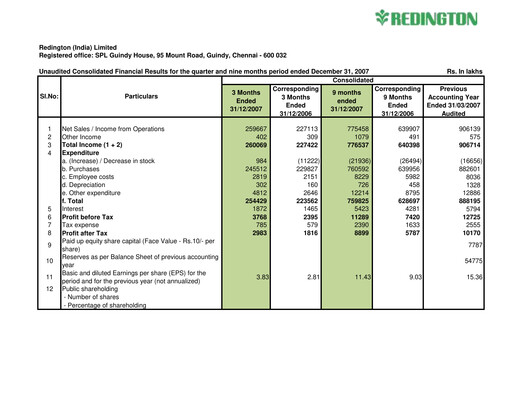Image resolution: width=512 pixels, height=396 pixels.
Task: Click the 'Sl.No:' column header
Action: click(49, 96)
